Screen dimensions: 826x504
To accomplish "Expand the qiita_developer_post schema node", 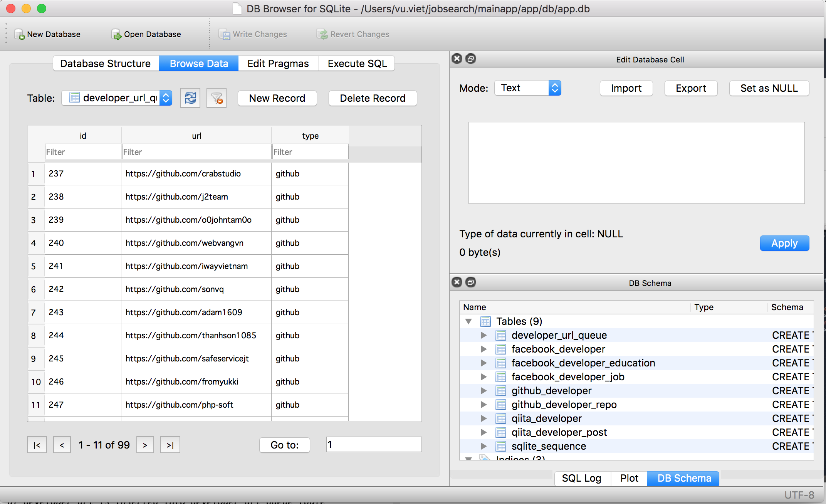I will [484, 432].
